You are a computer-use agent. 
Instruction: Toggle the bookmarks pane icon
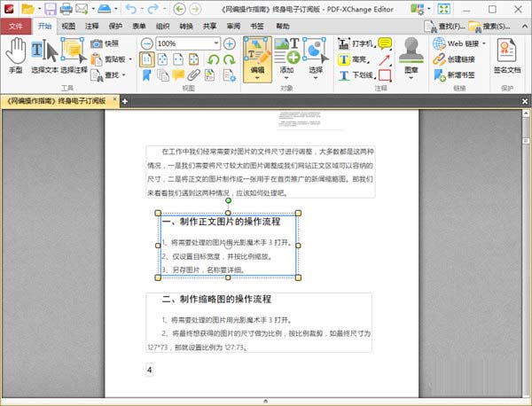[x=146, y=74]
